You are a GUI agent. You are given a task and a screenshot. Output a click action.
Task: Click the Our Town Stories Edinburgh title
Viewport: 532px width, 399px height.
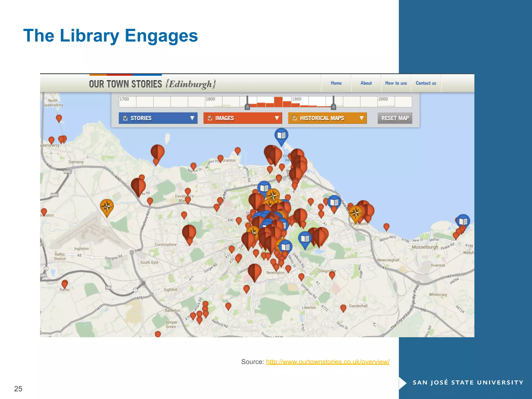[152, 84]
